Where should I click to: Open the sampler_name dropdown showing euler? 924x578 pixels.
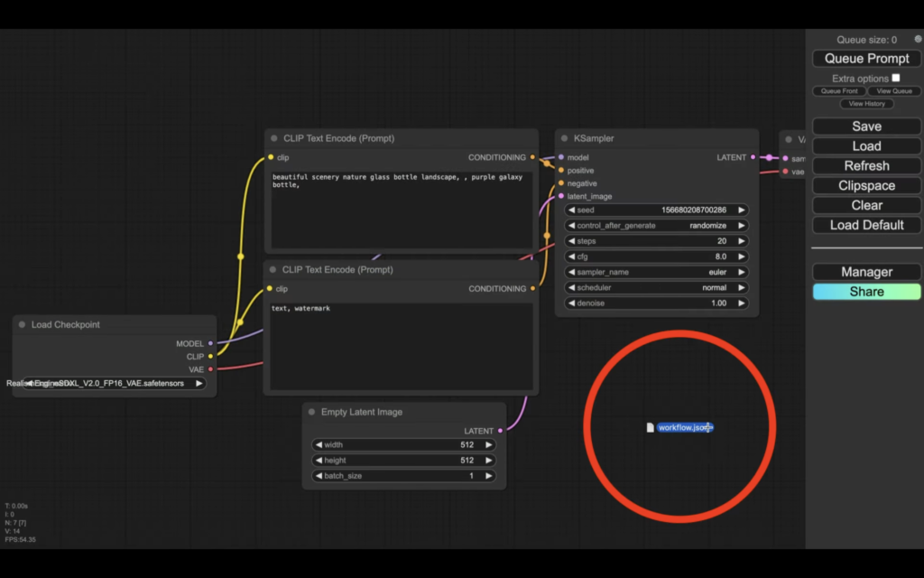656,272
